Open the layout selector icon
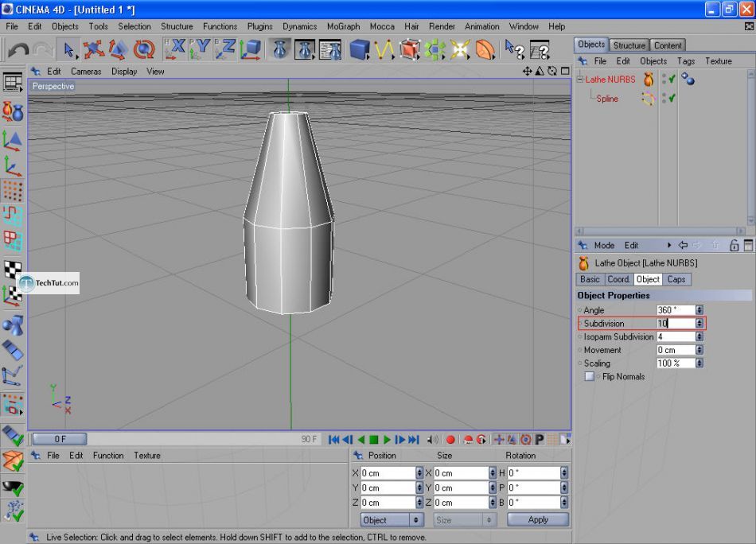 pos(13,83)
